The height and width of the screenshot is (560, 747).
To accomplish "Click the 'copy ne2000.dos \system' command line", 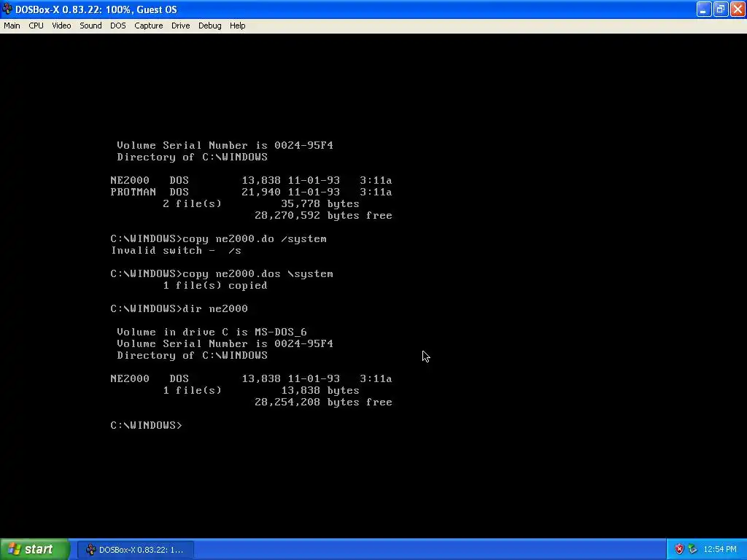I will 222,274.
